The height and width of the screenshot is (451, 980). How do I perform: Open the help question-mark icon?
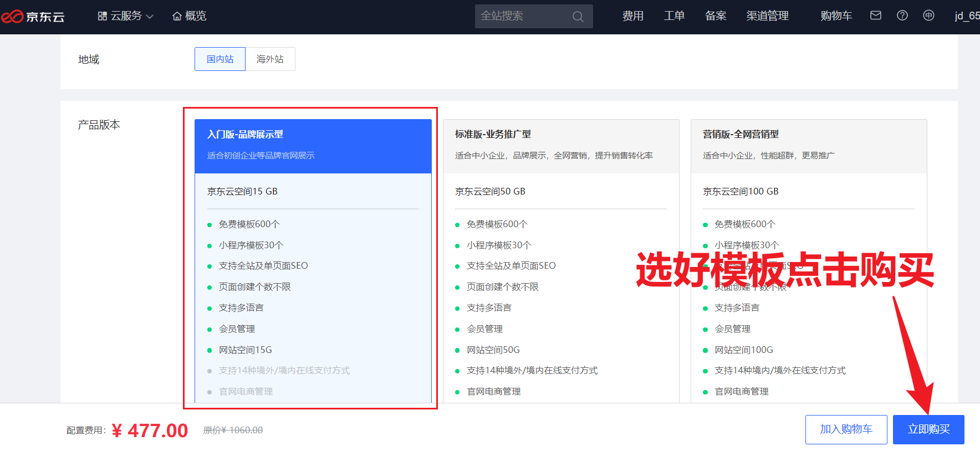tap(902, 16)
